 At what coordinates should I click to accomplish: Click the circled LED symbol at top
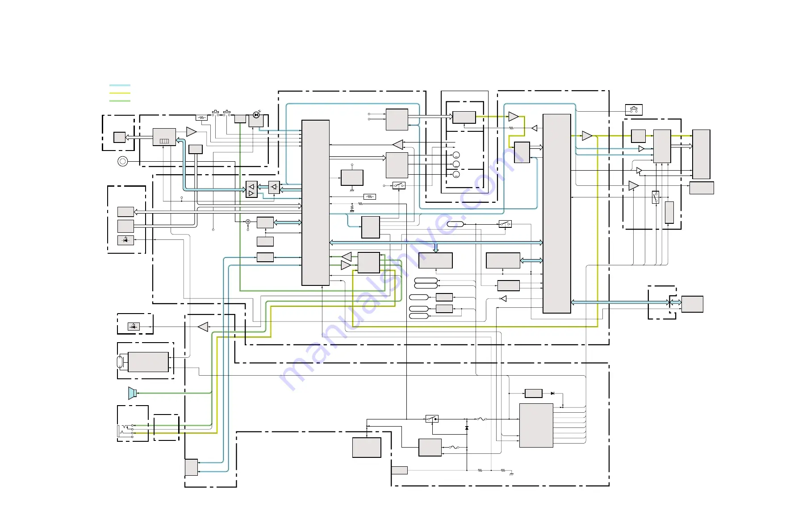[256, 115]
